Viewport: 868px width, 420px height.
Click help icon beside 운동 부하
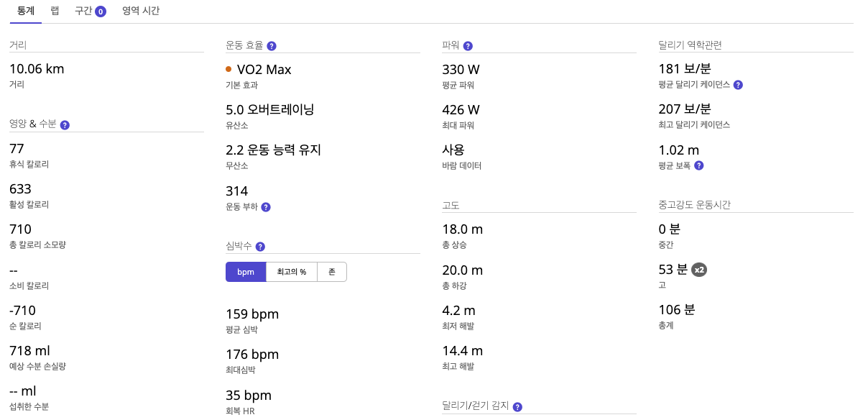point(266,207)
